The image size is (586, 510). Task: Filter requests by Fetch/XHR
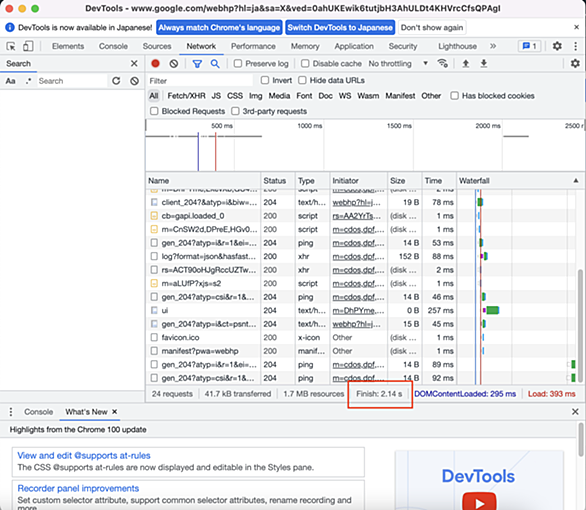click(186, 96)
